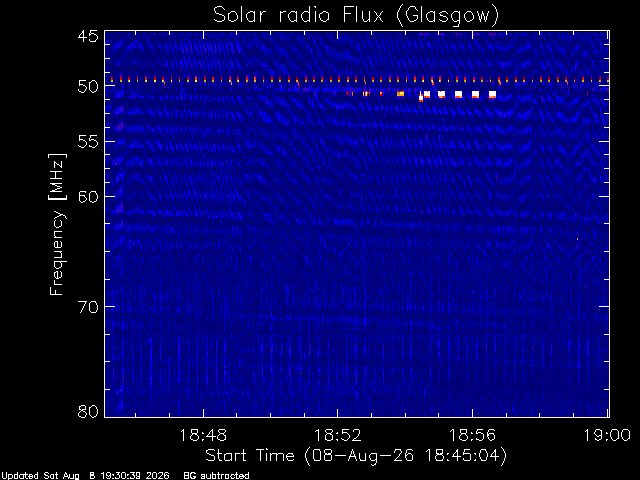
Task: Click the plot title Solar radio Flux (Glasgow)
Action: (x=356, y=16)
